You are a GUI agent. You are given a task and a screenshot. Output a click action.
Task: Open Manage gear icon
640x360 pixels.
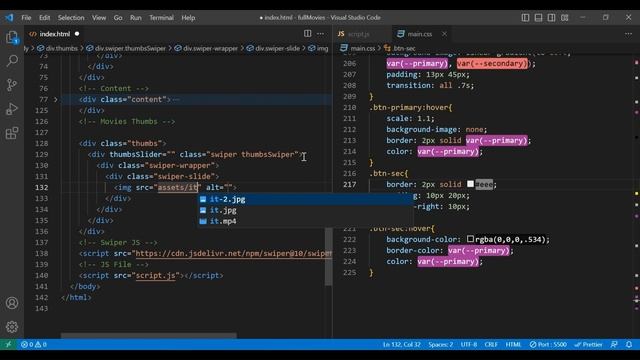pyautogui.click(x=12, y=327)
